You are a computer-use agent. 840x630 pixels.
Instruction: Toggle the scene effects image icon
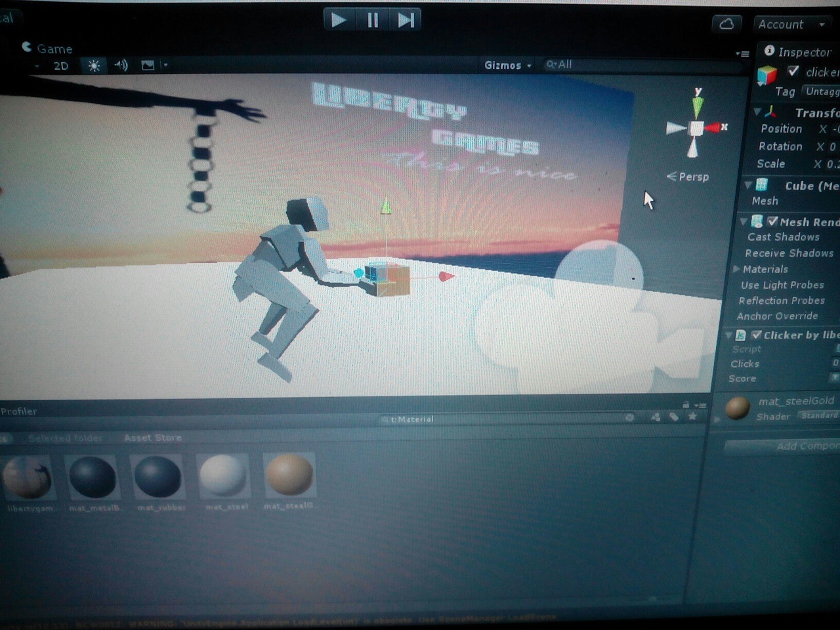coord(148,65)
